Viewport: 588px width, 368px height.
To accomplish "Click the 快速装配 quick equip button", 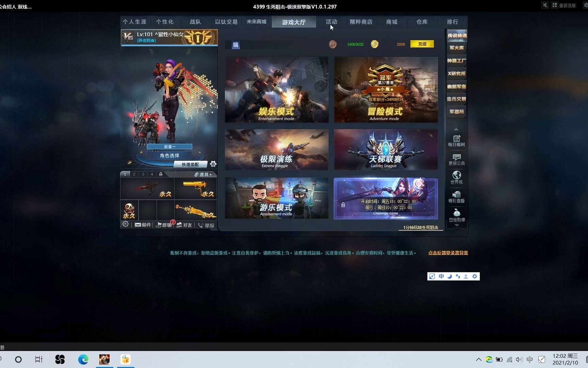I will [190, 165].
